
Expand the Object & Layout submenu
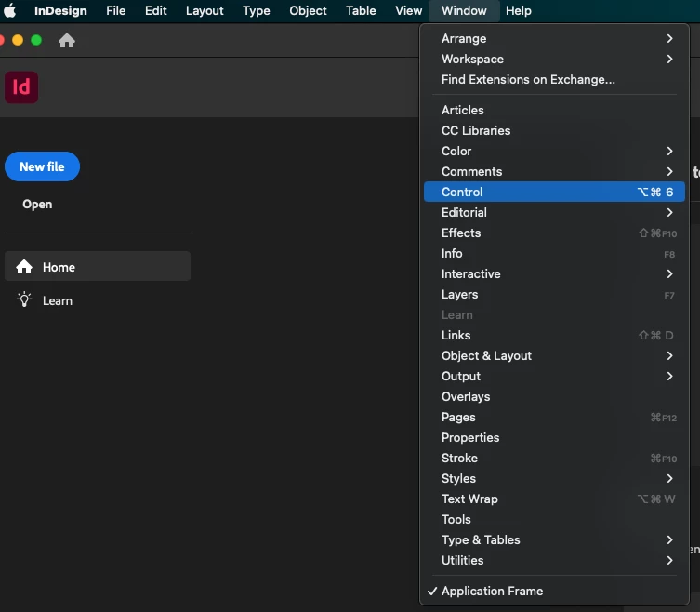pyautogui.click(x=554, y=355)
